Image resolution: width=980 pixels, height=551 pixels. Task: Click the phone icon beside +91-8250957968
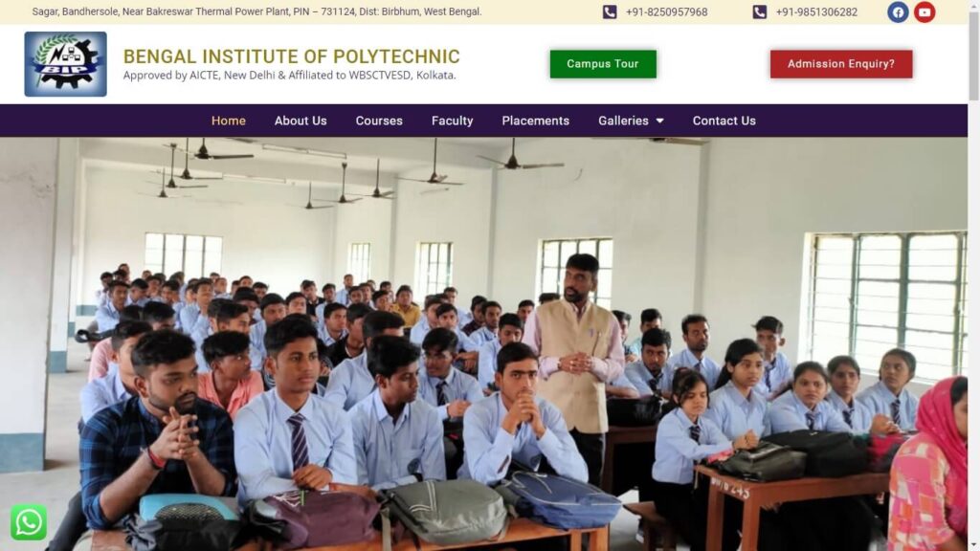click(x=610, y=11)
